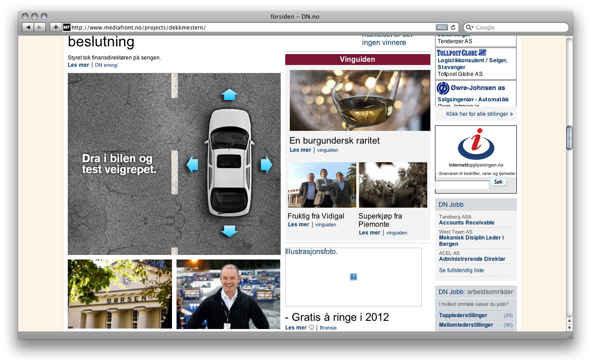Viewport: 591px width, 364px height.
Task: Click the Søk button in internettopplysningen box
Action: [x=498, y=182]
